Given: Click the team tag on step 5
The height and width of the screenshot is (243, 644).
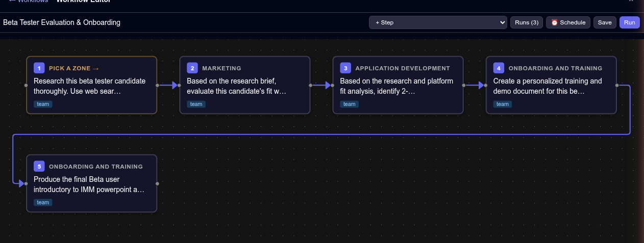Looking at the screenshot, I should pyautogui.click(x=43, y=202).
